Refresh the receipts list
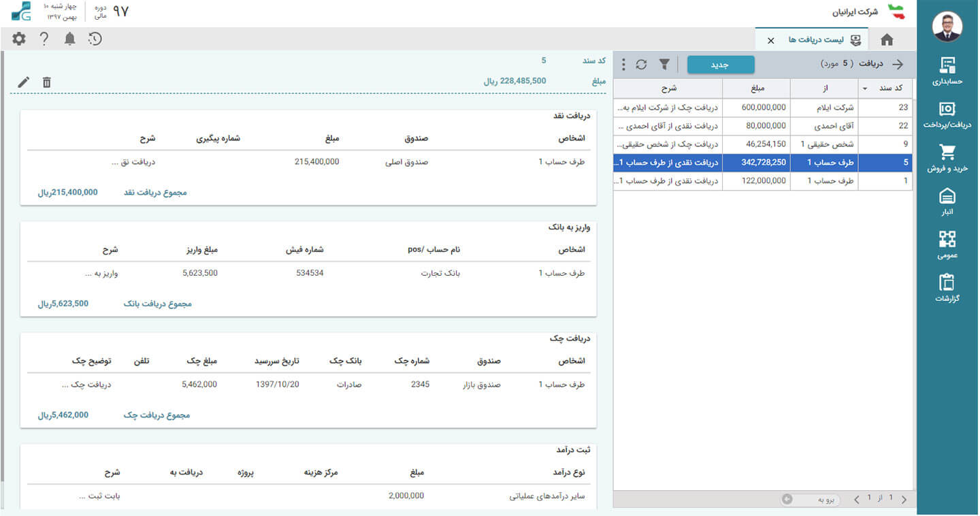This screenshot has height=516, width=980. tap(641, 65)
